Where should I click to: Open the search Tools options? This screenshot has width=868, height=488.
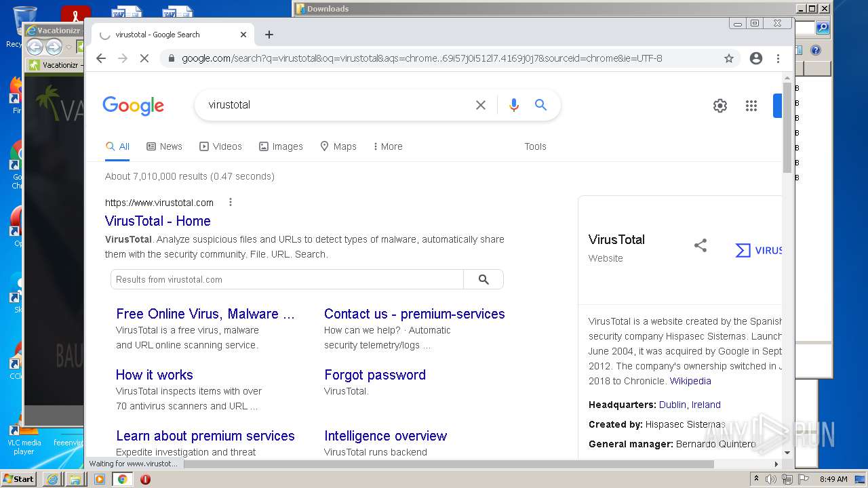point(535,146)
